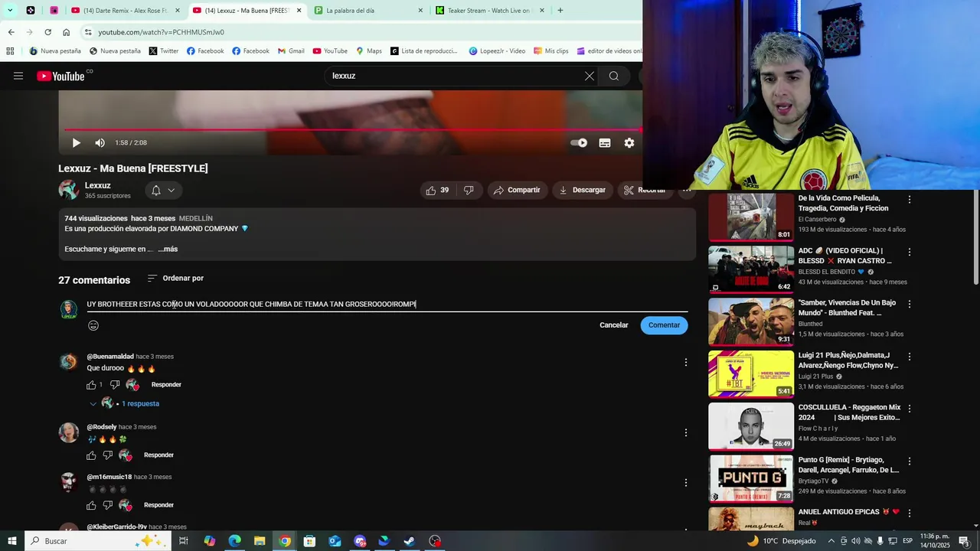Switch to 'Teaker Stream' tab
The image size is (980, 551).
pyautogui.click(x=490, y=11)
